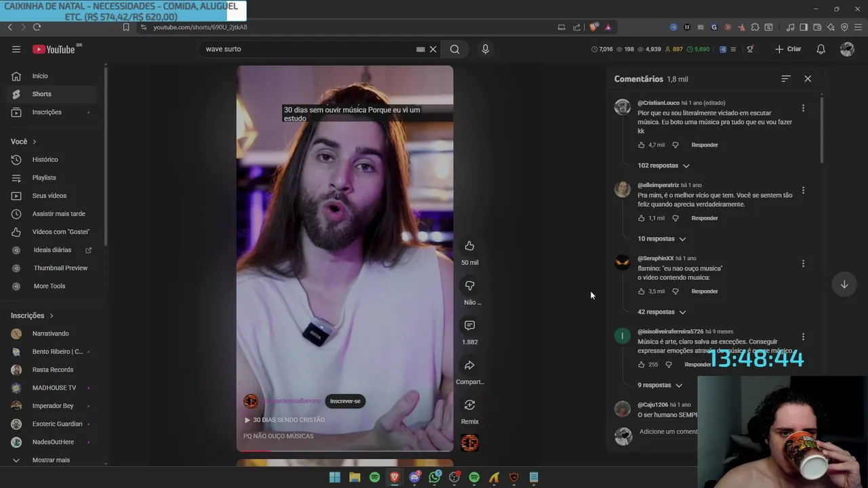This screenshot has height=488, width=868.
Task: Expand 10 respostas replies
Action: click(662, 239)
